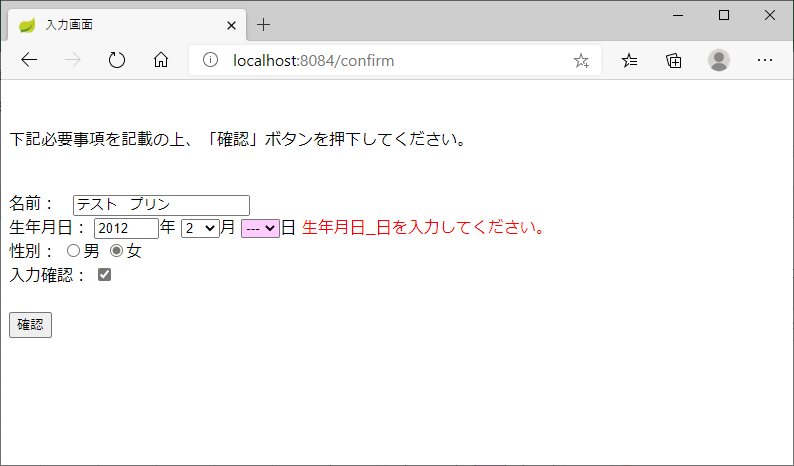Go back to the previous page
Image resolution: width=794 pixels, height=466 pixels.
click(29, 60)
